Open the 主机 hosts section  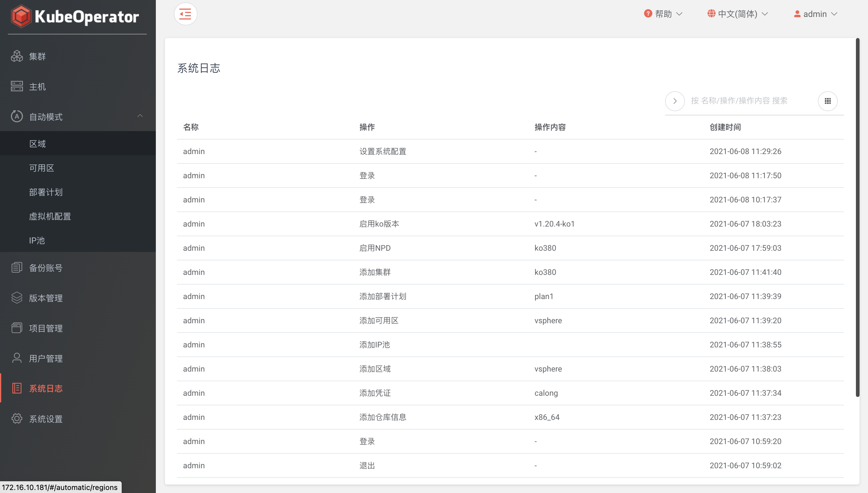37,87
